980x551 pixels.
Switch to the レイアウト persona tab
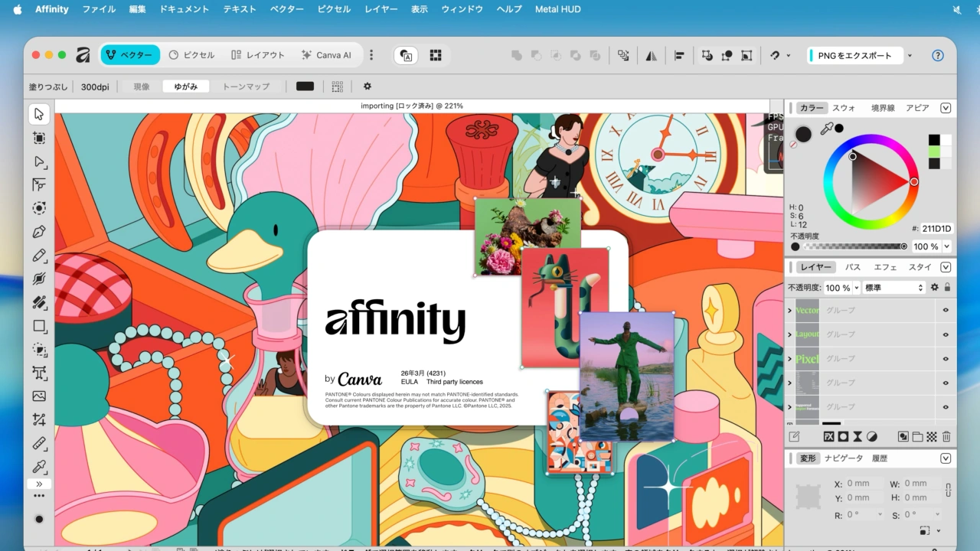click(258, 54)
